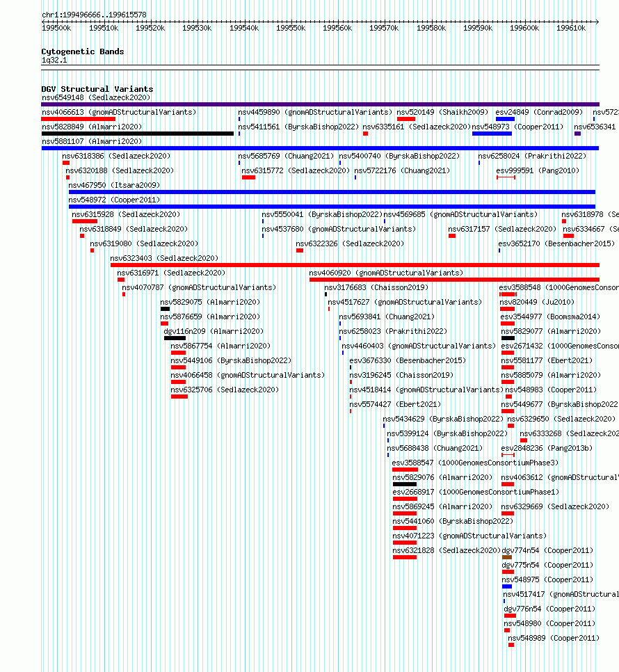The image size is (619, 672).
Task: Click nsv6315928 (Sedlazeck2020) label
Action: (x=126, y=214)
